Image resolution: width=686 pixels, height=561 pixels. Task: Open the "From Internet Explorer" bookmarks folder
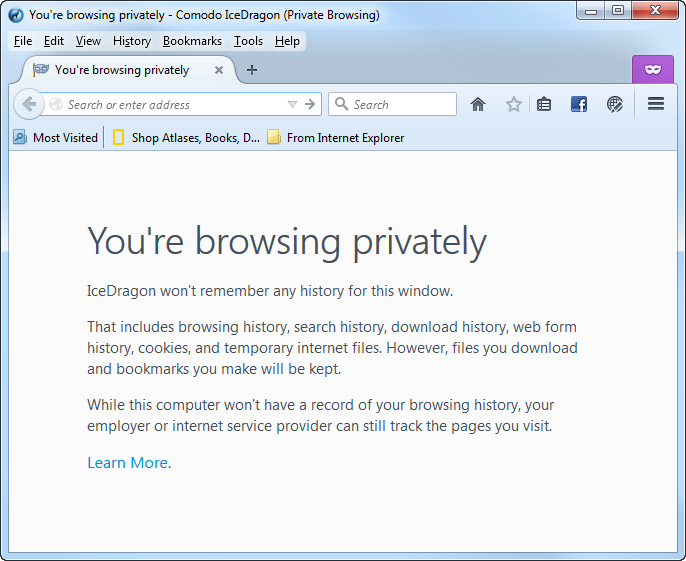point(336,138)
